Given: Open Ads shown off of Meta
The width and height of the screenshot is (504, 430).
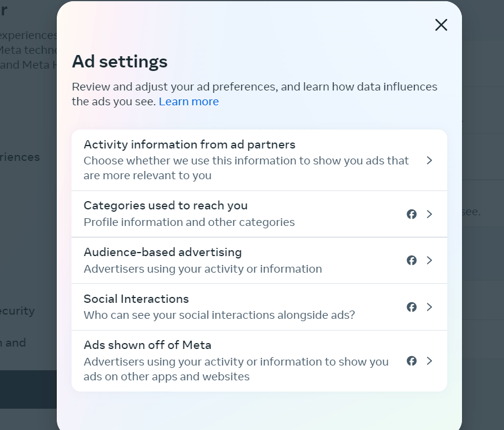Looking at the screenshot, I should [x=147, y=345].
